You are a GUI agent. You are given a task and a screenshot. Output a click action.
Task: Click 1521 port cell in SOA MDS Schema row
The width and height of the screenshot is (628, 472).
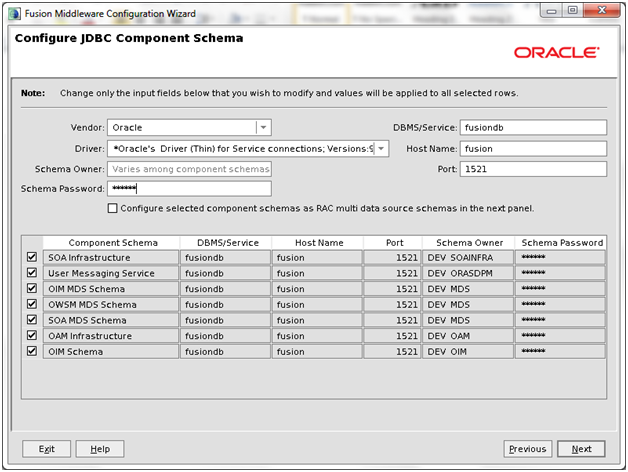tap(392, 320)
